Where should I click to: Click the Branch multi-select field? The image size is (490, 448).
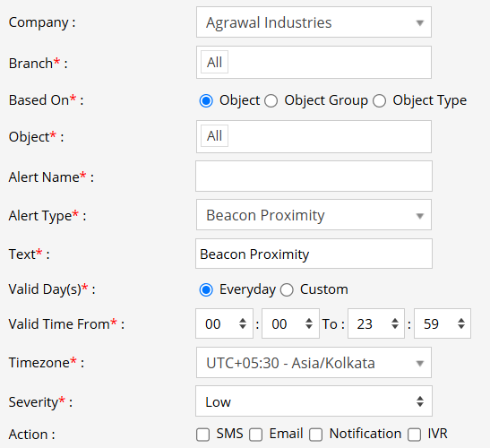(314, 62)
